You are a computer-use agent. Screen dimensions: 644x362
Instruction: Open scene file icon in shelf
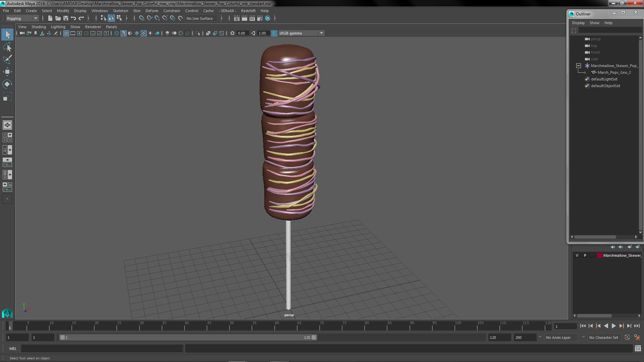pyautogui.click(x=58, y=18)
